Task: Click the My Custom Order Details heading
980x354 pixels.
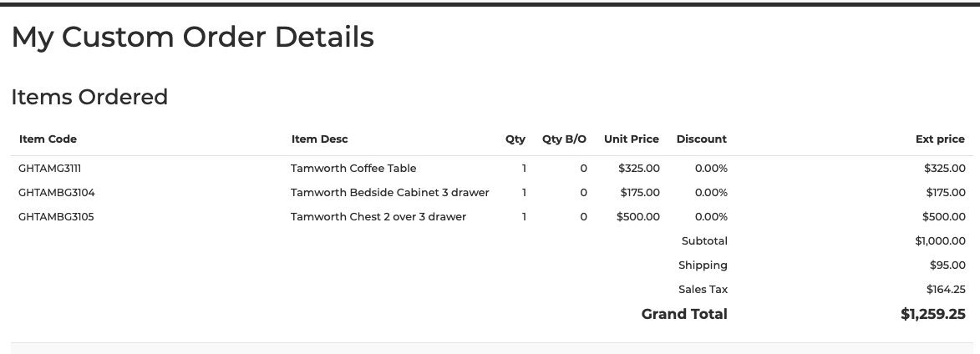Action: [x=192, y=37]
